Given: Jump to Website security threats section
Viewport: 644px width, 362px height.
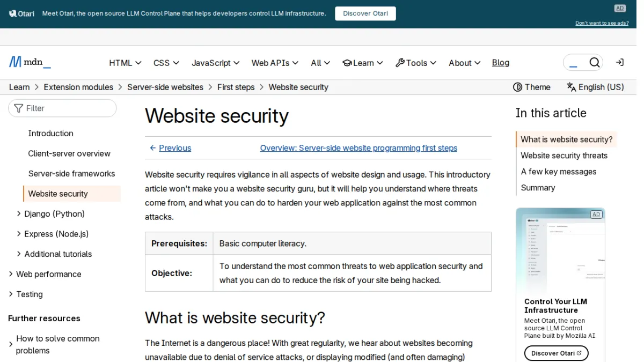Looking at the screenshot, I should pos(564,156).
